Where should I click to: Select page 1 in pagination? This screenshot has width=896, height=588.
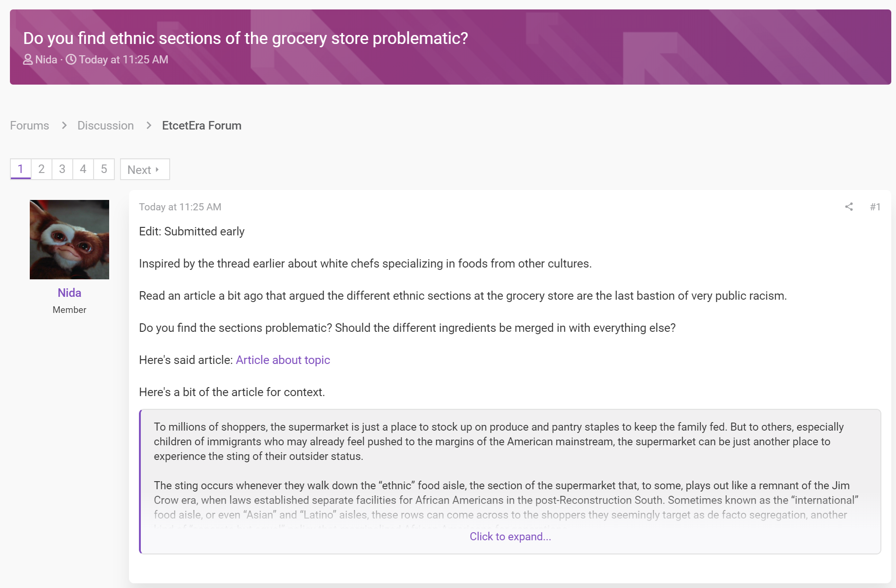(20, 169)
